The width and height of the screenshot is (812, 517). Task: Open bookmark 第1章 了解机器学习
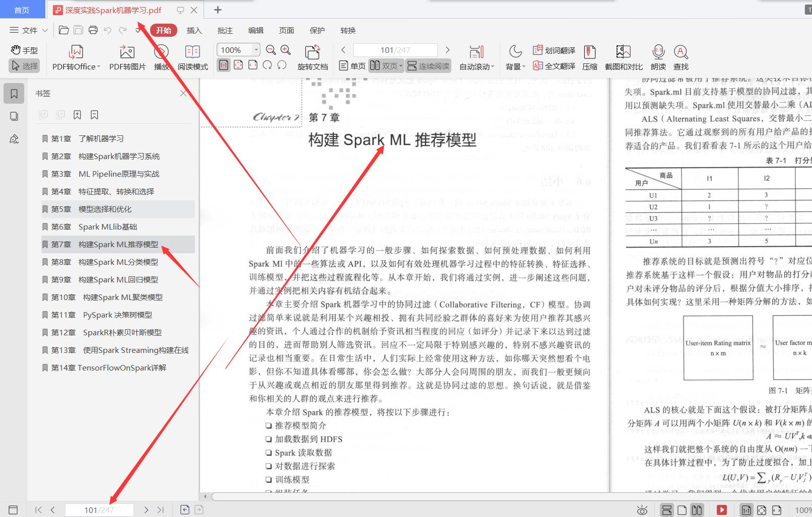coord(118,138)
